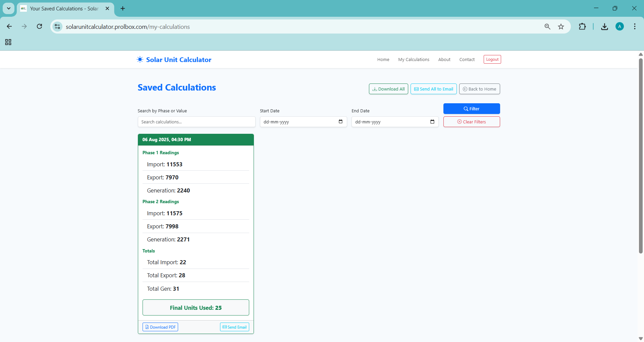644x342 pixels.
Task: Open Start Date calendar picker icon
Action: pos(340,122)
